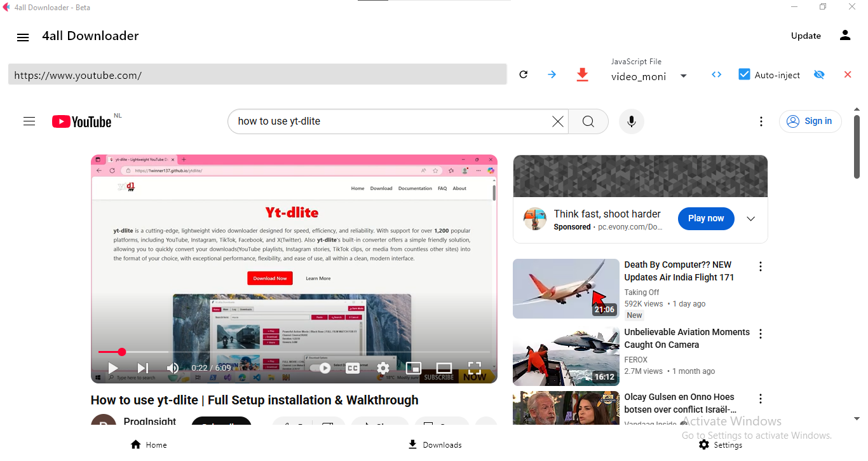This screenshot has height=461, width=868.
Task: Click the red download arrow icon
Action: tap(582, 75)
